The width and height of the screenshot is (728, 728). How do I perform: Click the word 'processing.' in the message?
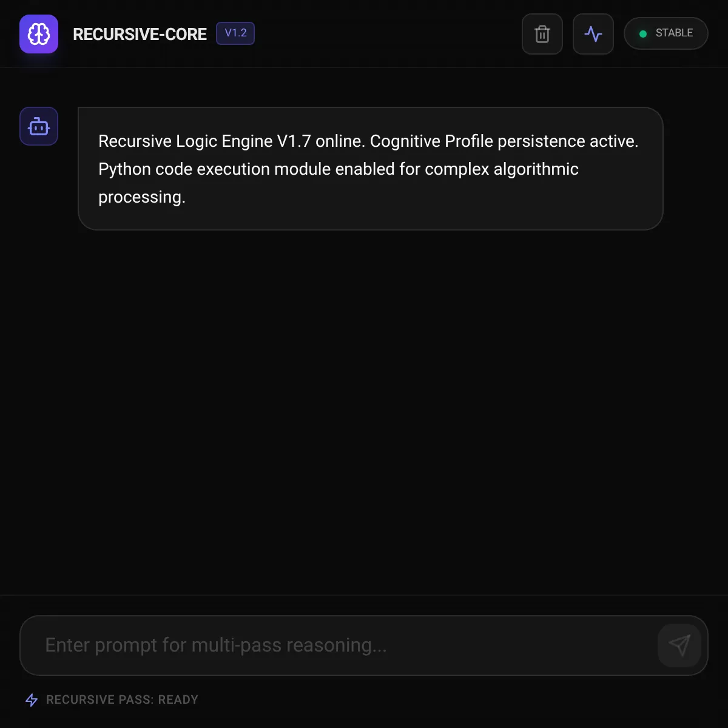(142, 197)
